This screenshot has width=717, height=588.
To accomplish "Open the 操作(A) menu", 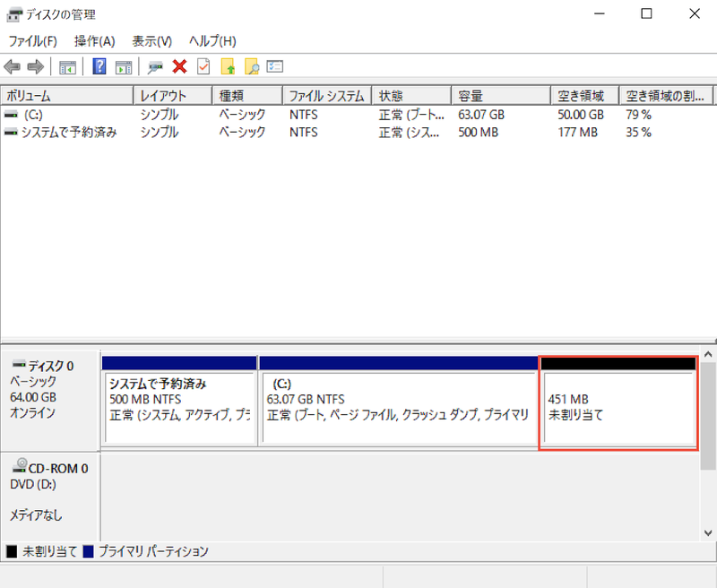I will tap(94, 41).
